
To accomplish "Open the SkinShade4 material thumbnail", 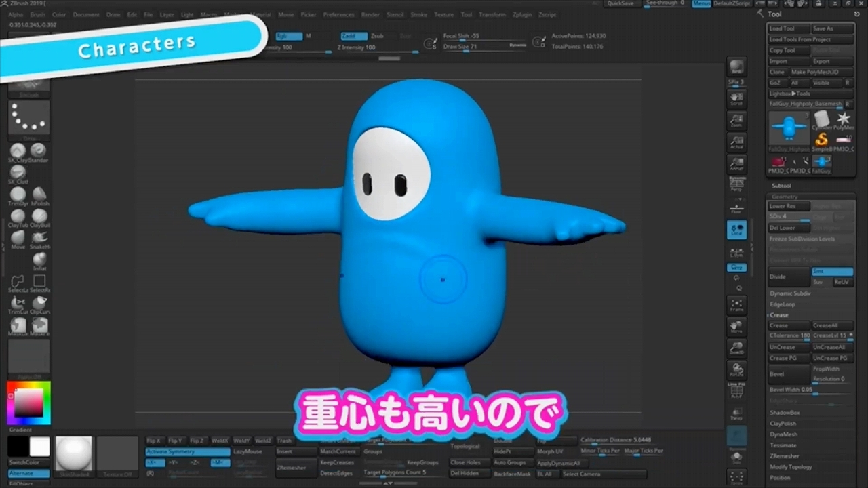I will coord(73,455).
